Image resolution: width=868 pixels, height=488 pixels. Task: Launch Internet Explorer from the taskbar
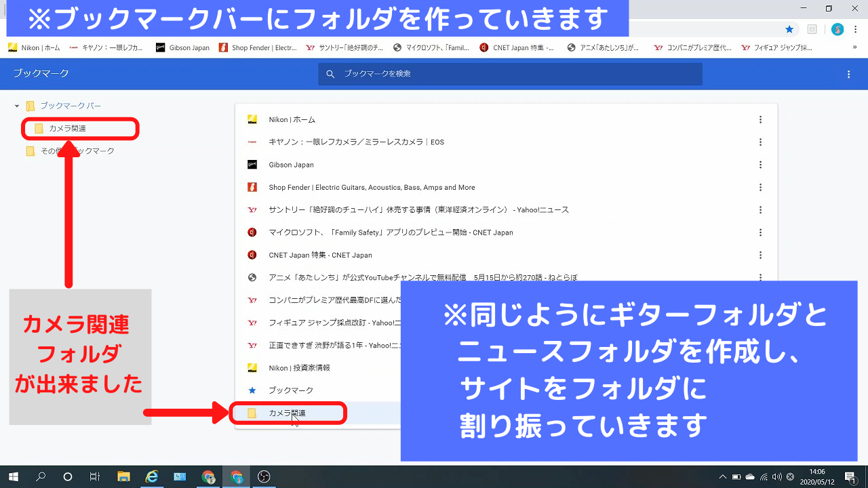tap(152, 476)
